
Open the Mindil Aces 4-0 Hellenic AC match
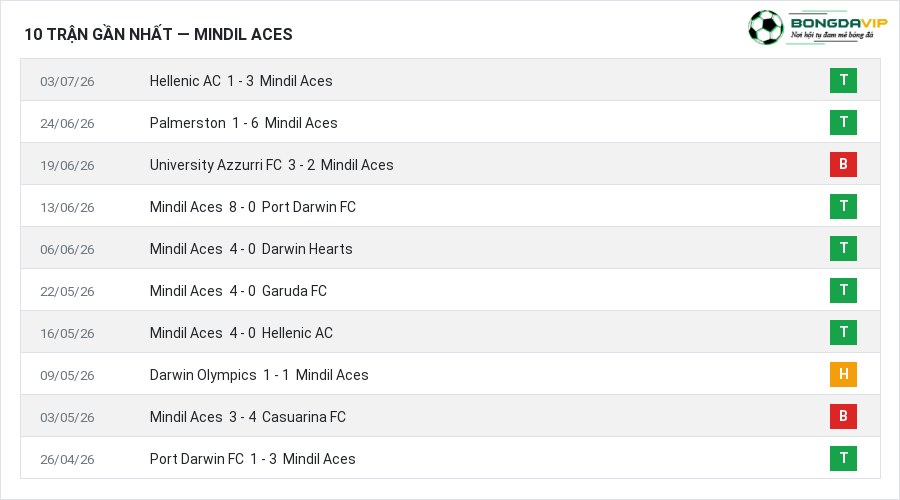point(241,333)
